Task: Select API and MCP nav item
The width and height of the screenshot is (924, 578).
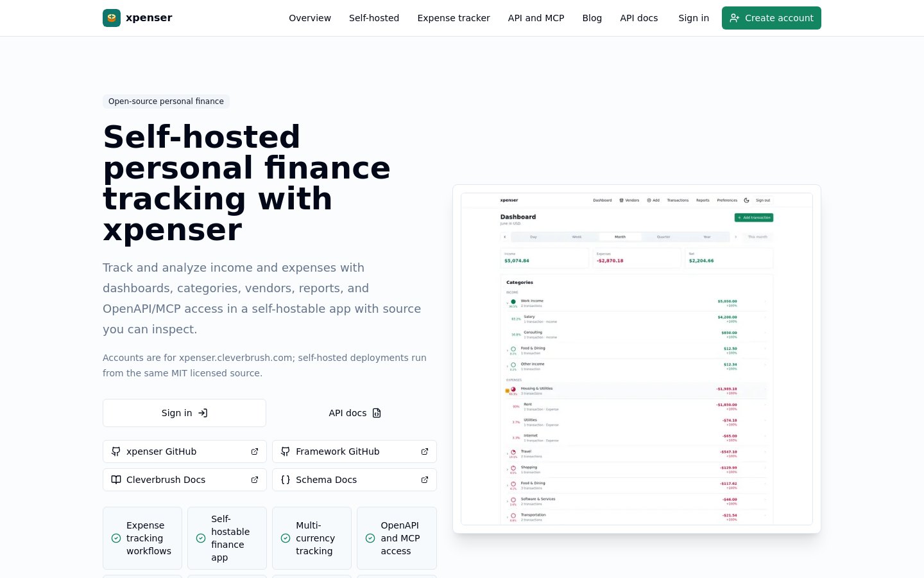Action: [536, 18]
